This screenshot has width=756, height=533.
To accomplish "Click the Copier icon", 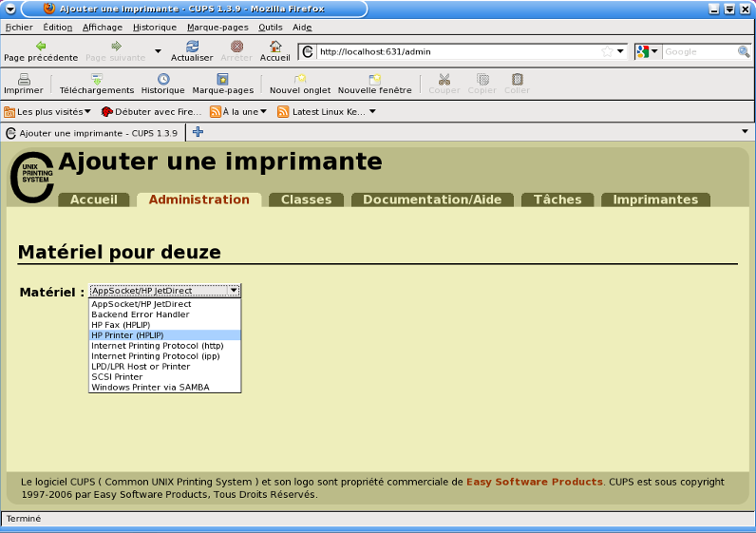I will pyautogui.click(x=482, y=79).
